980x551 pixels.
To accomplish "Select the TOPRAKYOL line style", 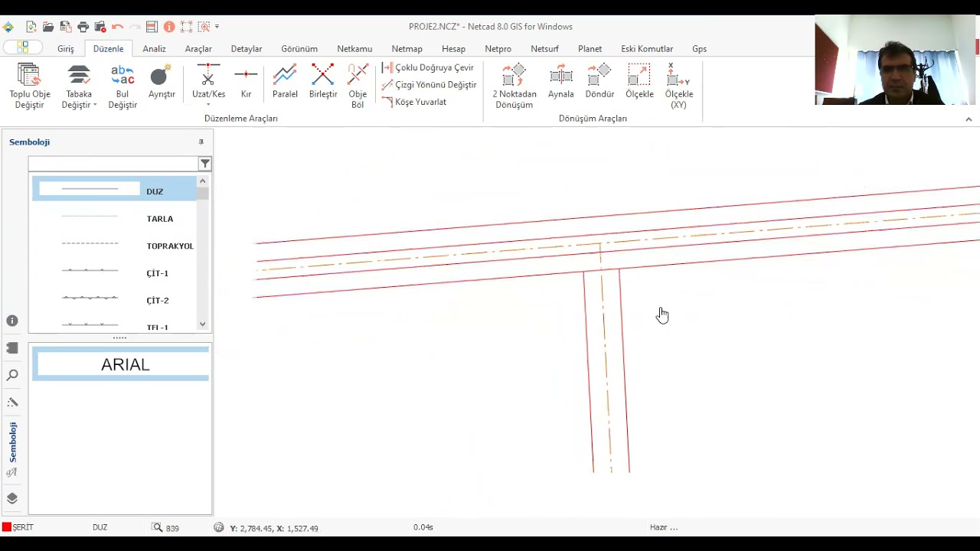I will pos(114,246).
